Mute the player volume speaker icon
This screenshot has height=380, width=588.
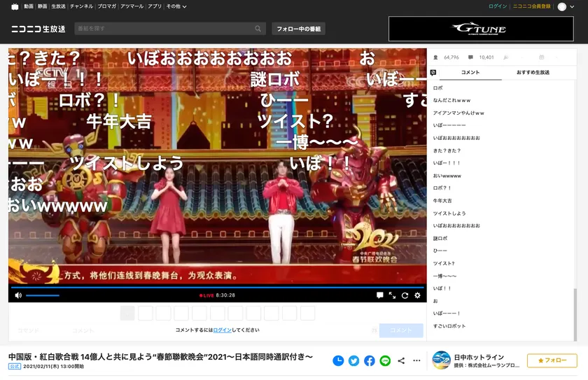[x=17, y=295]
